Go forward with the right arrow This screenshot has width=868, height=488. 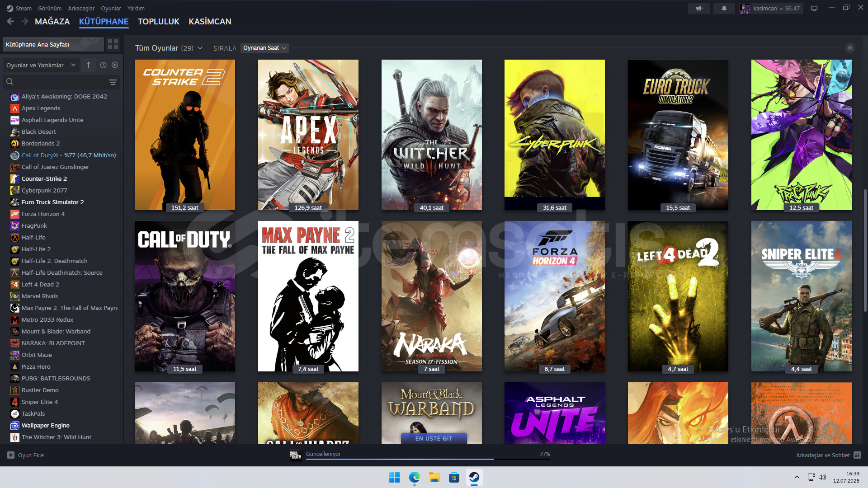point(25,21)
